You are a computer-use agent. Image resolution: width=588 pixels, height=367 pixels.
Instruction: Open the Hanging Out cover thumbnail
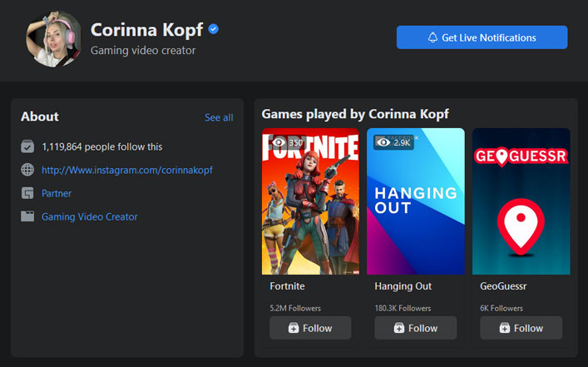click(416, 201)
